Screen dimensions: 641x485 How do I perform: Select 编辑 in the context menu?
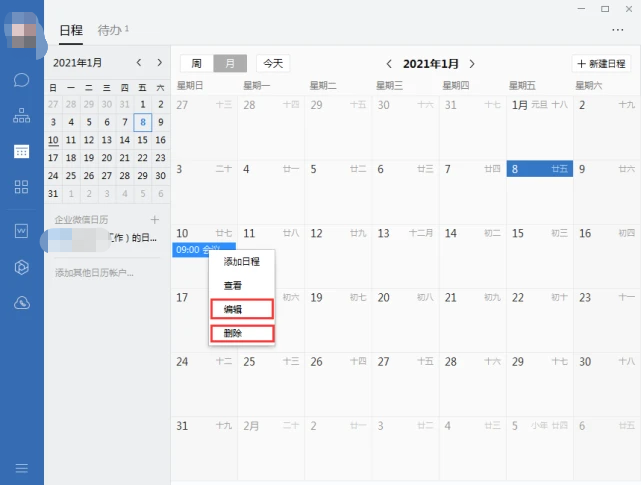click(x=233, y=309)
